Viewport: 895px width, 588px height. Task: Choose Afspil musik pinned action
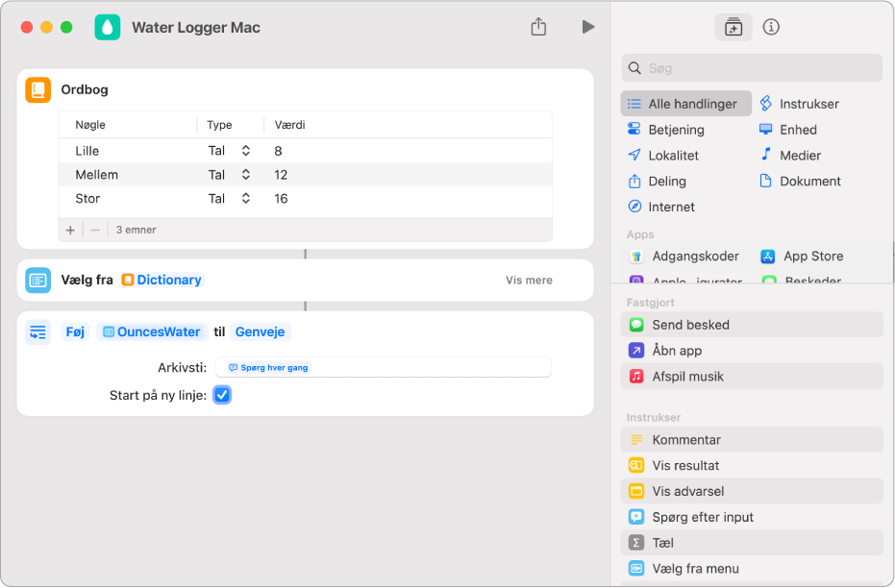click(x=752, y=377)
